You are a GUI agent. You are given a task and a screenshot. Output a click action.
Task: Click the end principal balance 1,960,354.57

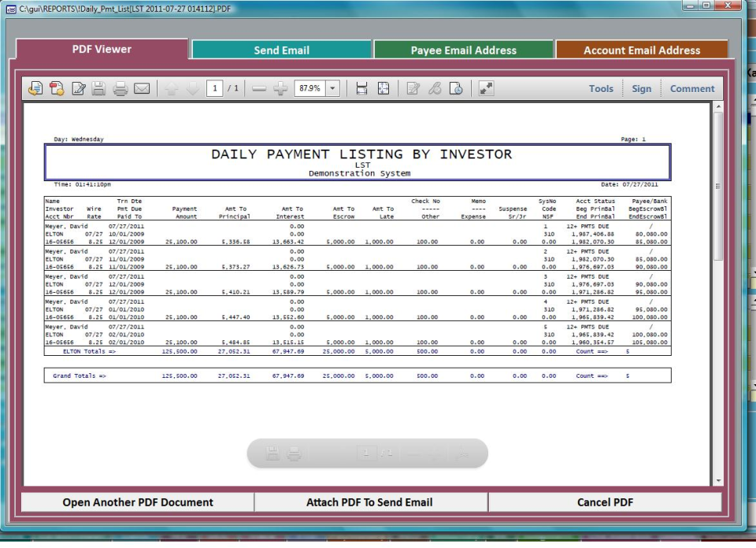(593, 342)
